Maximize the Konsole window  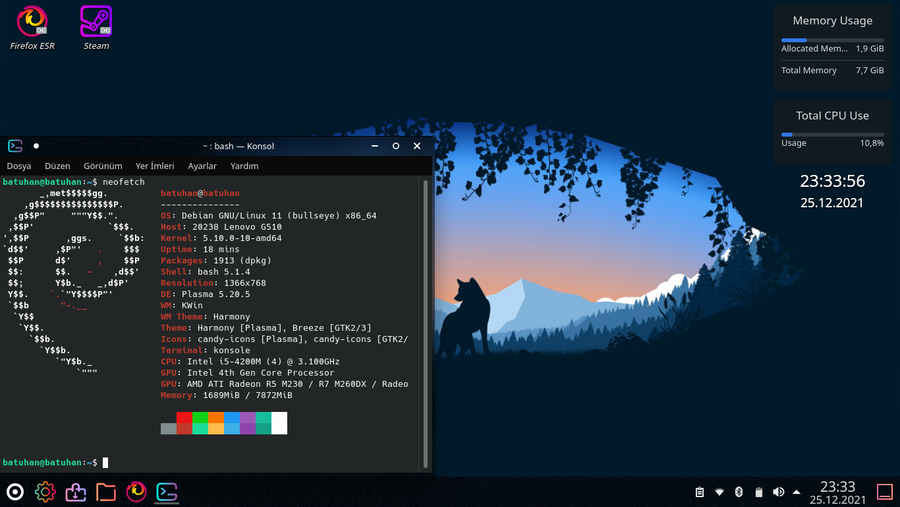click(395, 146)
